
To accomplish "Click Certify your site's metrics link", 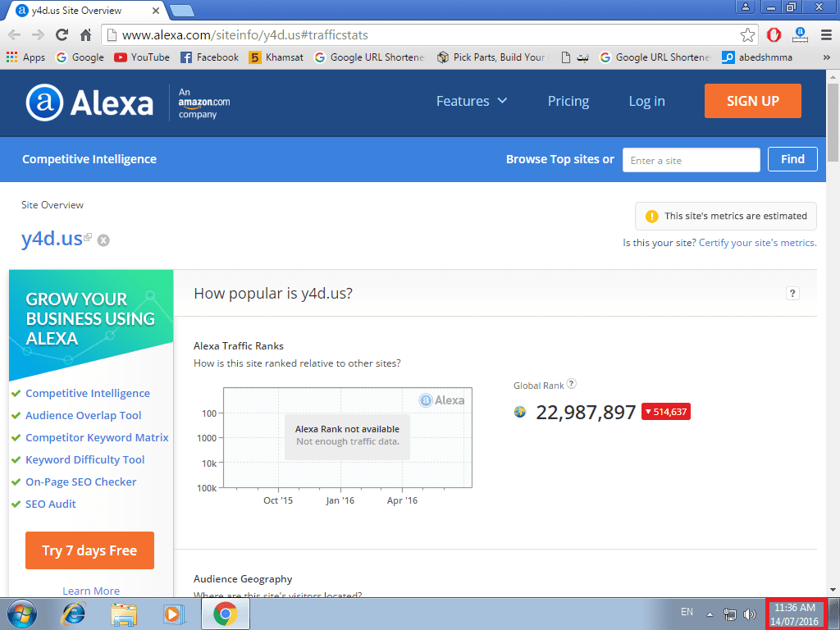I will pyautogui.click(x=757, y=243).
